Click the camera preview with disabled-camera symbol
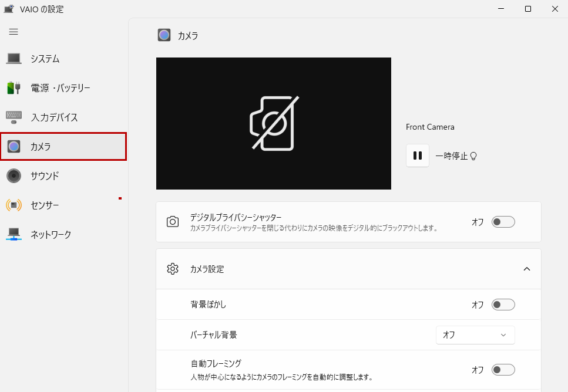The height and width of the screenshot is (392, 568). pos(273,123)
